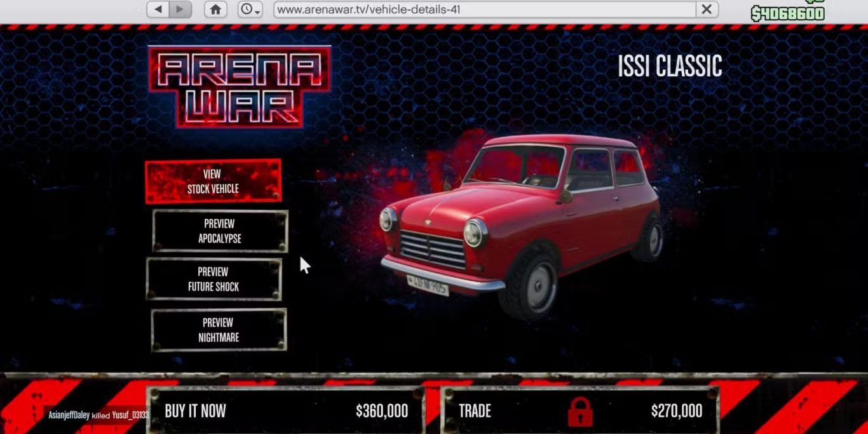
Task: Click the AsianjeffDaley kill feed message
Action: (98, 415)
